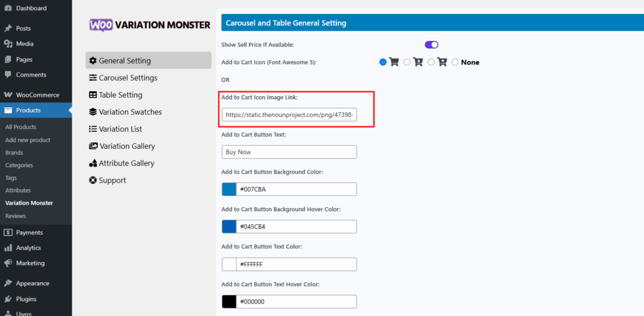
Task: Click the Variation Swatches layers icon
Action: tap(93, 112)
